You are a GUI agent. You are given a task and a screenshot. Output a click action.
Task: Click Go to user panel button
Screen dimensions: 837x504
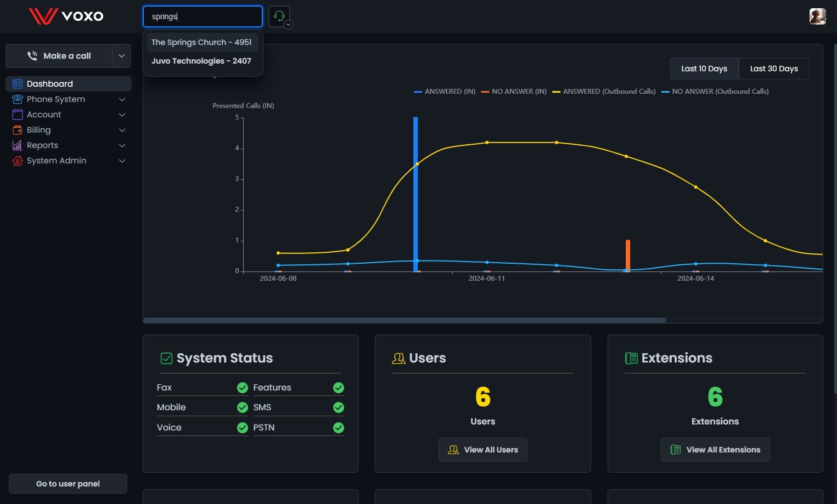68,484
